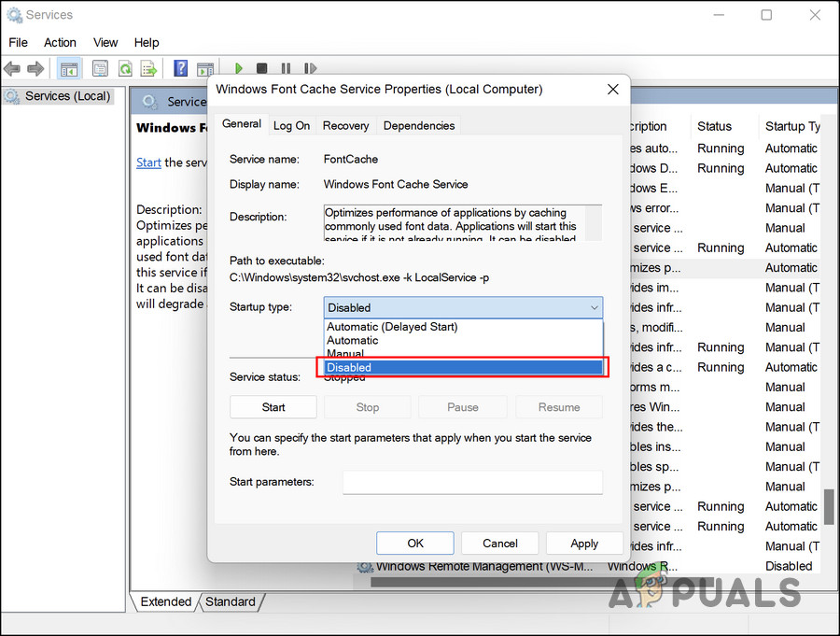Image resolution: width=840 pixels, height=636 pixels.
Task: Click the Help icon in the toolbar
Action: point(180,68)
